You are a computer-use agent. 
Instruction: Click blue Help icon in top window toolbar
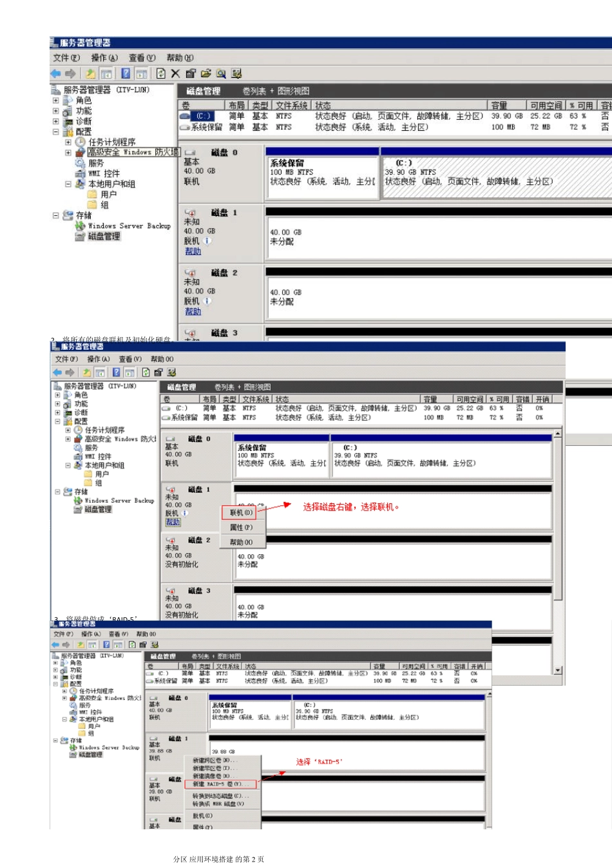[126, 73]
